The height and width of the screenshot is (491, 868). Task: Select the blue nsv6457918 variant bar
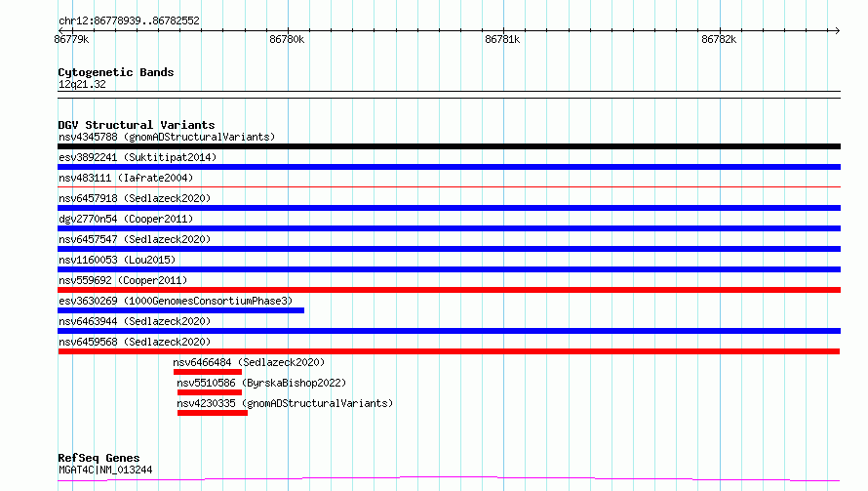(x=449, y=208)
